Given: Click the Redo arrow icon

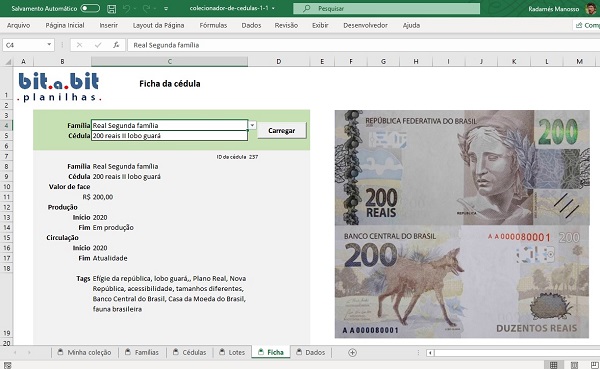Looking at the screenshot, I should 146,8.
